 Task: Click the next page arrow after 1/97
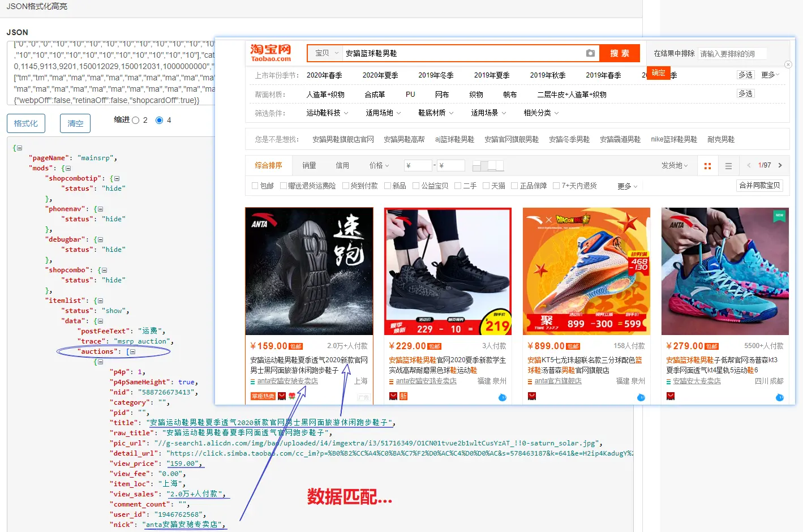[x=780, y=165]
